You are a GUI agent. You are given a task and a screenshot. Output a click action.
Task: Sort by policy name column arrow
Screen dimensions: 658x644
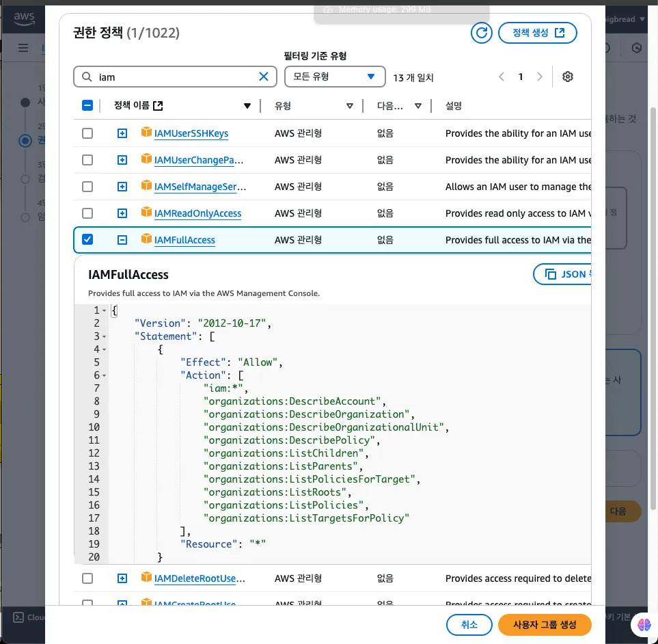[x=247, y=106]
